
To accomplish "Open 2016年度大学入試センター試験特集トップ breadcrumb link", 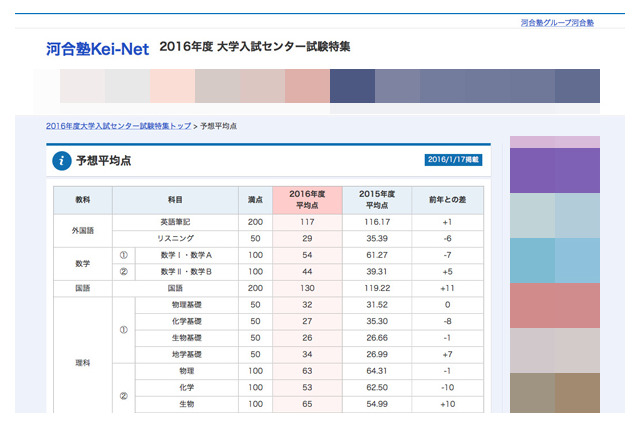I will coord(118,126).
